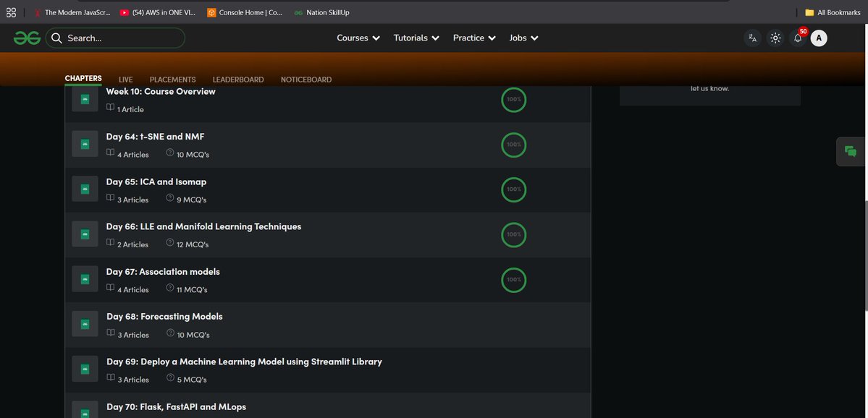Screen dimensions: 868x418
Task: Open 'Day 66: LLE and Manifold Learning Techniques'
Action: pyautogui.click(x=203, y=226)
